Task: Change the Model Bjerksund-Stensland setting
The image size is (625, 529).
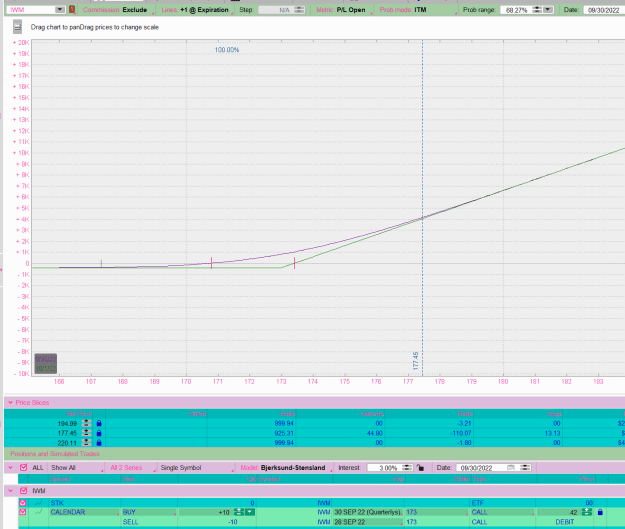Action: coord(285,468)
